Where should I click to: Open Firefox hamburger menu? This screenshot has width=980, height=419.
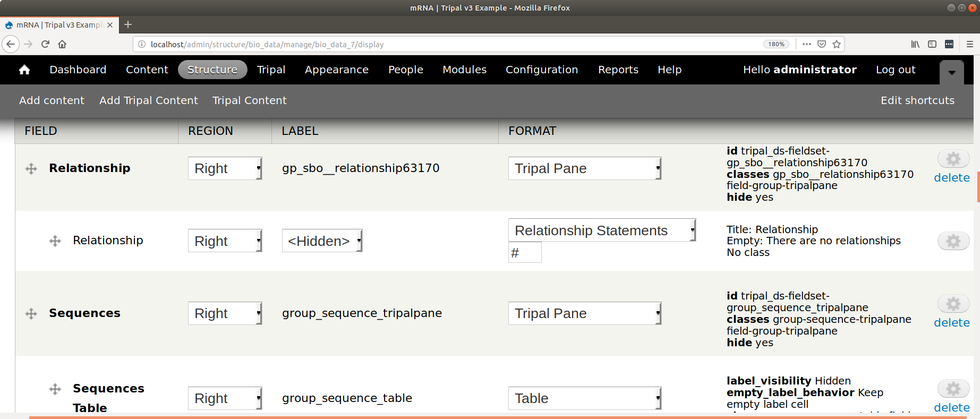969,44
